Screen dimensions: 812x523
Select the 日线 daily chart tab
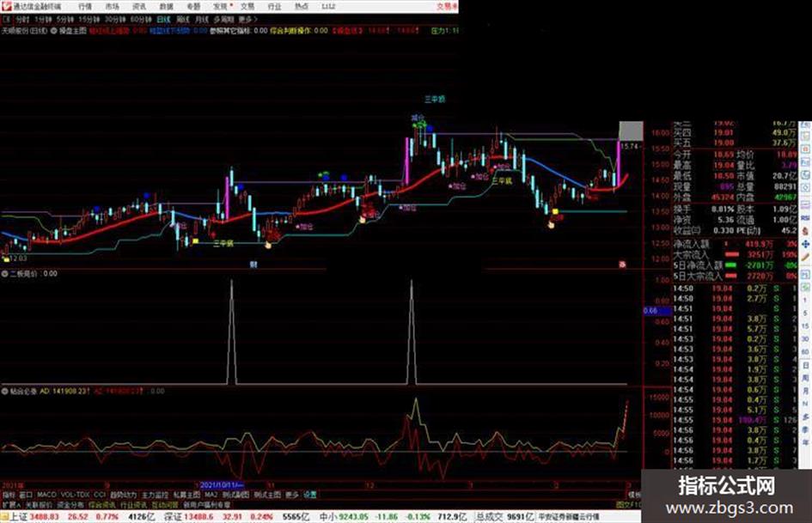(163, 20)
